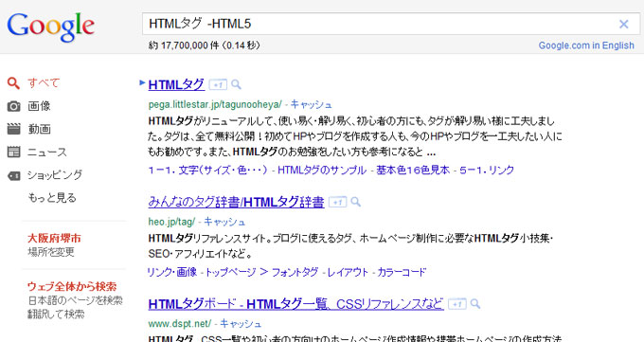Screen dimensions: 644x342
Task: Click the camera icon for 画像
Action: click(13, 106)
